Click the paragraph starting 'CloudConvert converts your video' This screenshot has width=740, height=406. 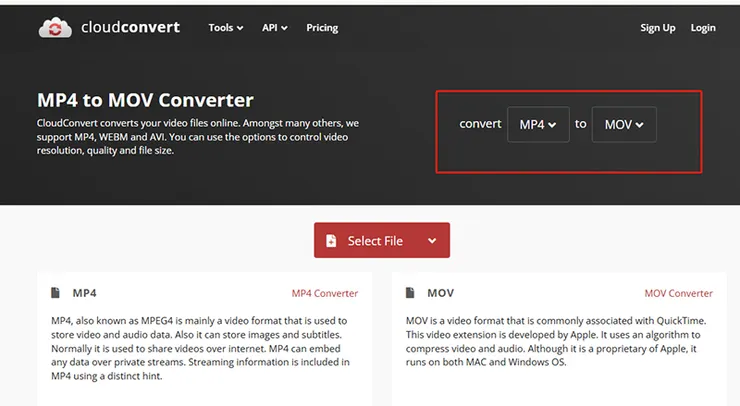coord(198,137)
